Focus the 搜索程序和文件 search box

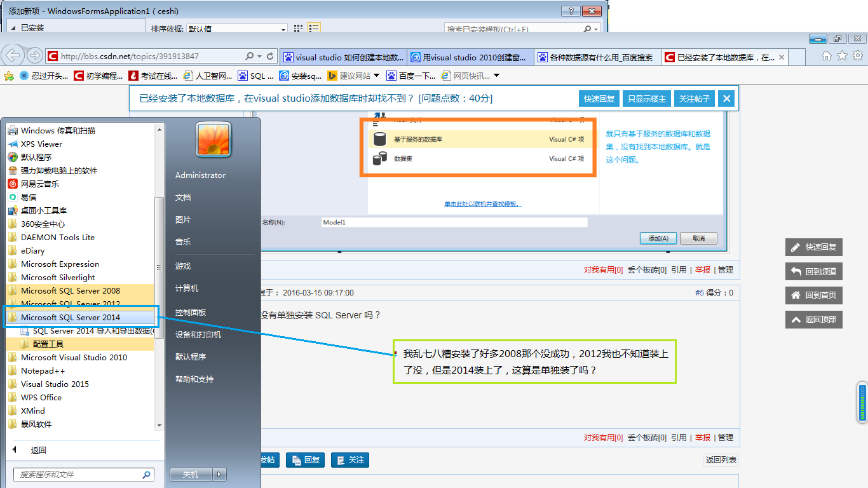pos(83,475)
